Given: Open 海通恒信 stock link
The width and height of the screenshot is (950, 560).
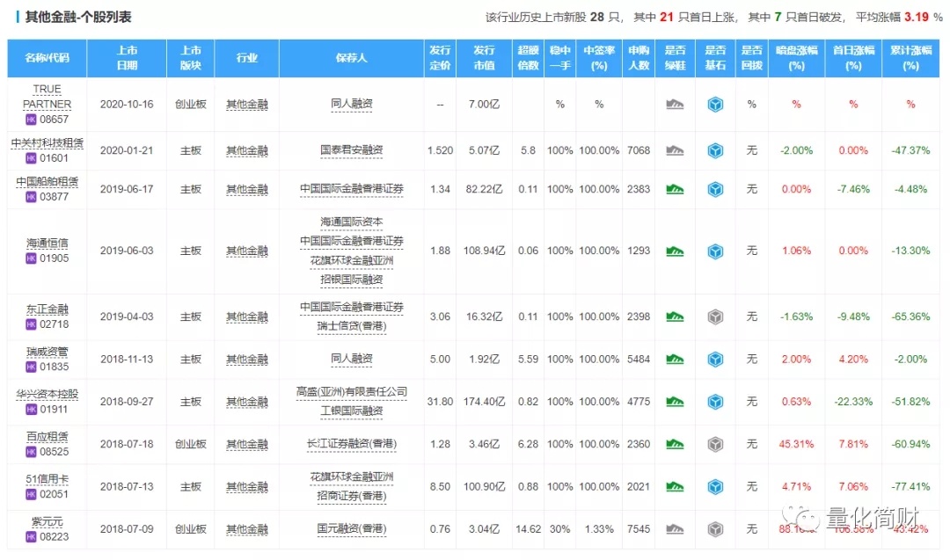Looking at the screenshot, I should (x=47, y=244).
